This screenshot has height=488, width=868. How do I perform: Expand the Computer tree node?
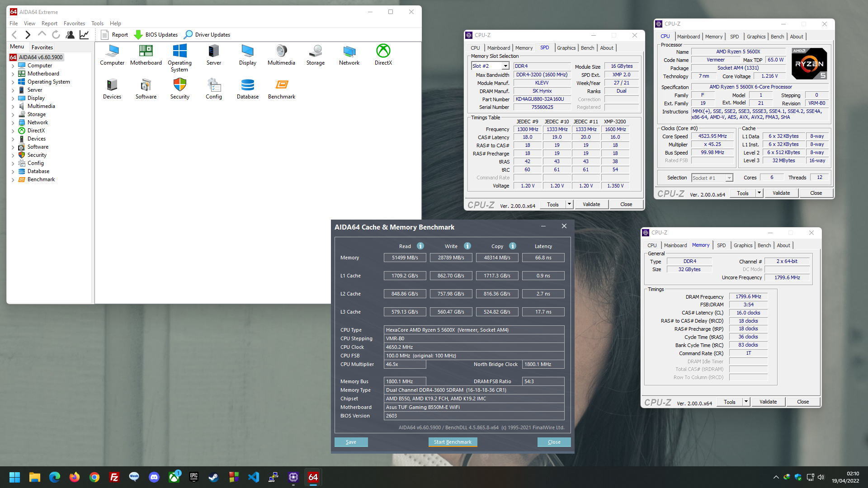point(13,66)
